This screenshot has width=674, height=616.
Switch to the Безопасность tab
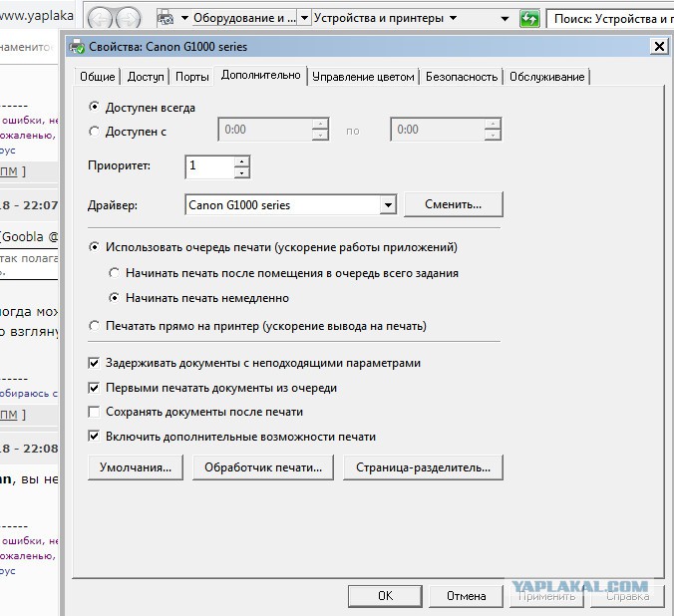462,77
